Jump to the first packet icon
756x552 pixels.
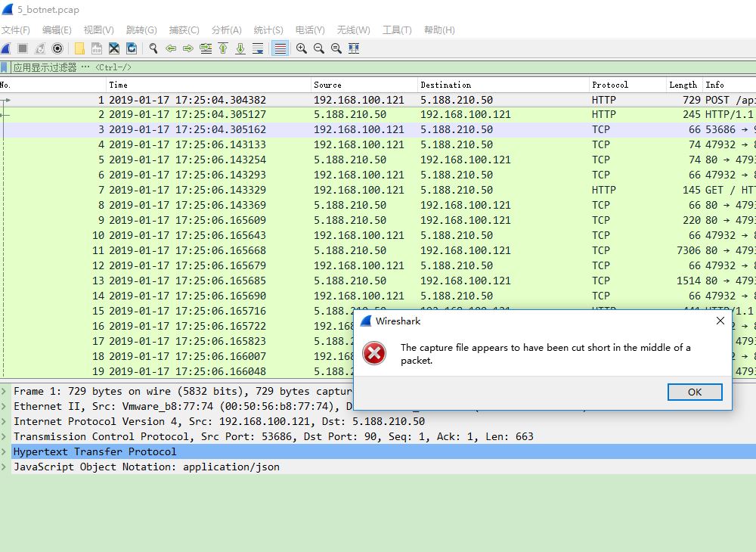click(x=223, y=48)
